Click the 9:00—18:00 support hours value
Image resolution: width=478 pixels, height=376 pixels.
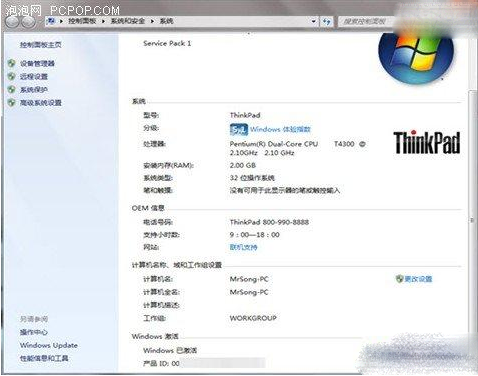[x=255, y=235]
